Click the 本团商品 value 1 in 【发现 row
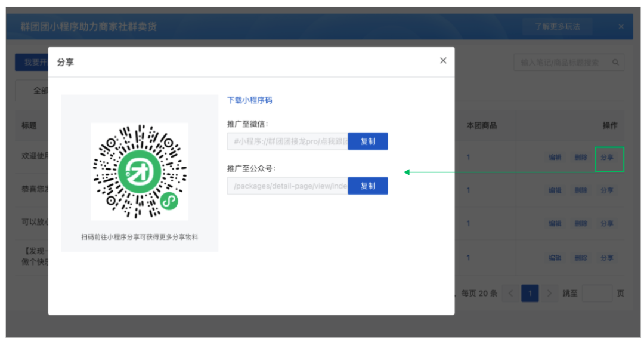 click(x=468, y=258)
